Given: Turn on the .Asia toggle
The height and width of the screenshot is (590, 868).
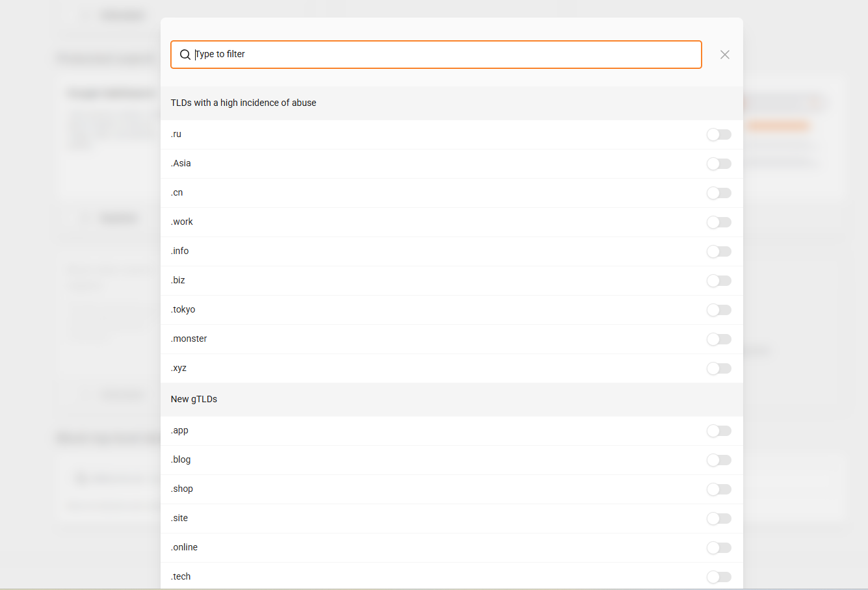Looking at the screenshot, I should coord(718,164).
